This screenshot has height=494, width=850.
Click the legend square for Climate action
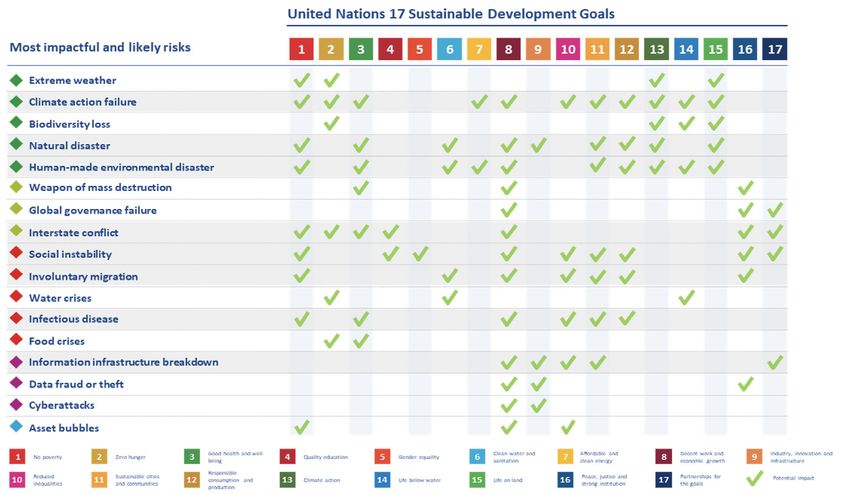point(289,479)
